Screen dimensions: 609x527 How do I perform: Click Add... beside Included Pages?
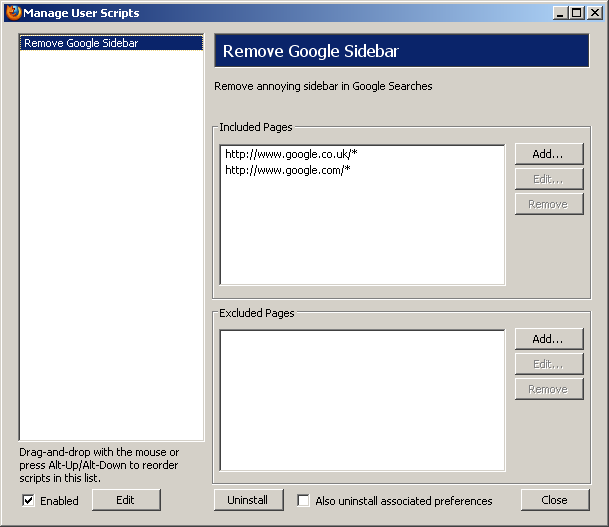(x=548, y=154)
